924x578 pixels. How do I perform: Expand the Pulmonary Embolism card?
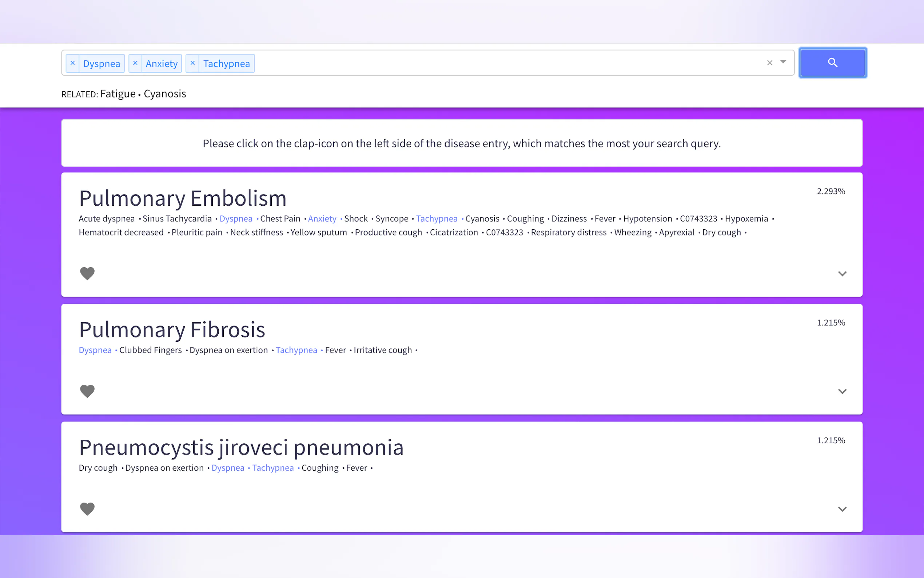pos(842,274)
